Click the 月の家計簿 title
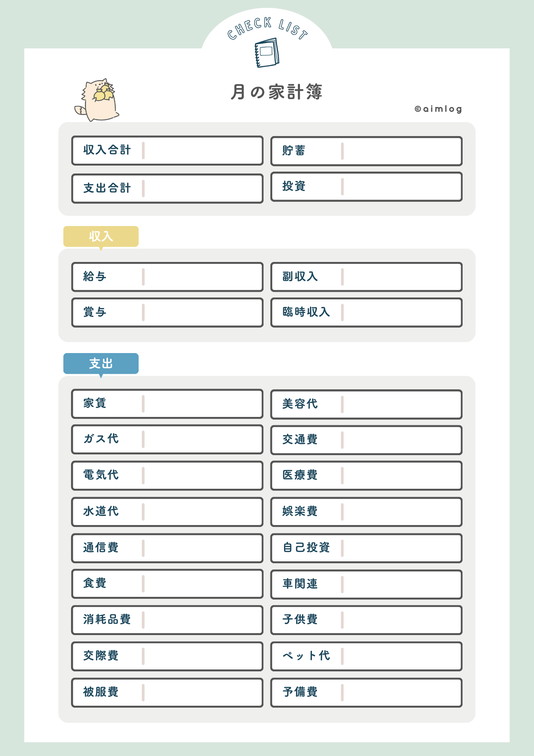The width and height of the screenshot is (534, 756). 276,92
